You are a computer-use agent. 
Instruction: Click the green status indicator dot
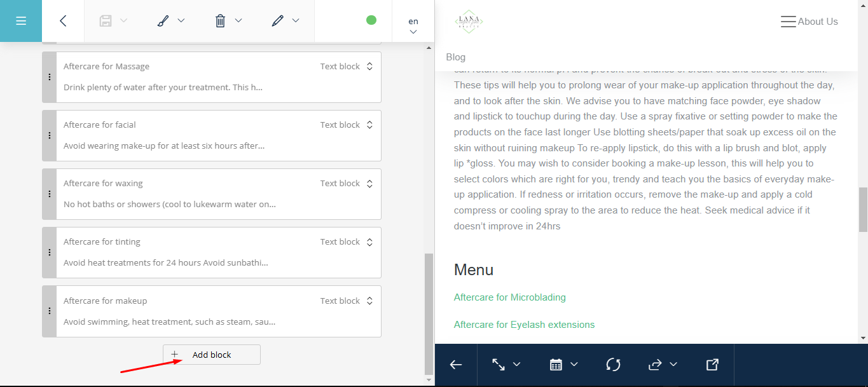click(371, 20)
